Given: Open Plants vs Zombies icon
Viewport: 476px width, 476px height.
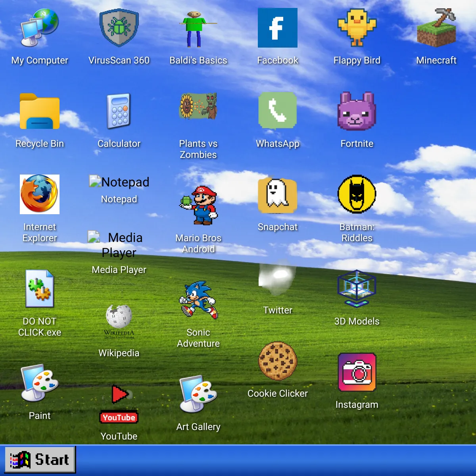Looking at the screenshot, I should (198, 106).
